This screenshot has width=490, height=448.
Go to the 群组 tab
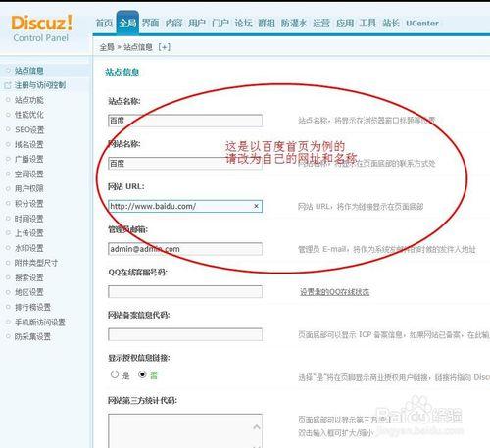click(x=267, y=23)
